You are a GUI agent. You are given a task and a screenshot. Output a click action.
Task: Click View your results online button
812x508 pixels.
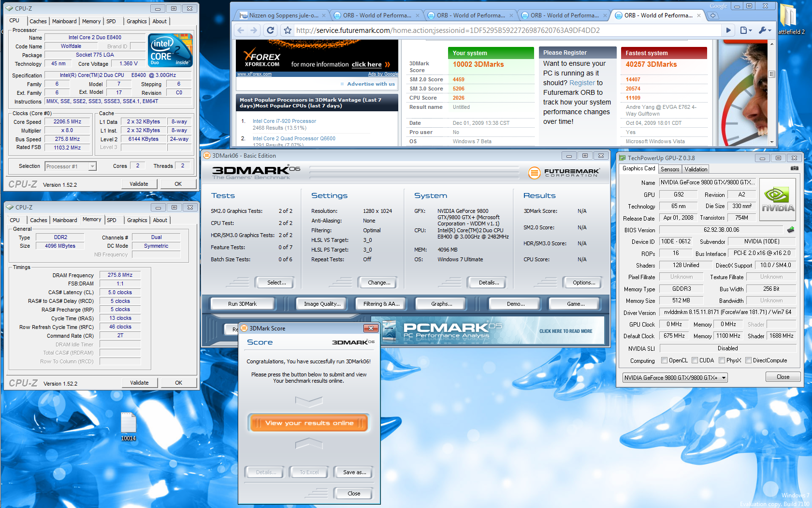(x=309, y=423)
